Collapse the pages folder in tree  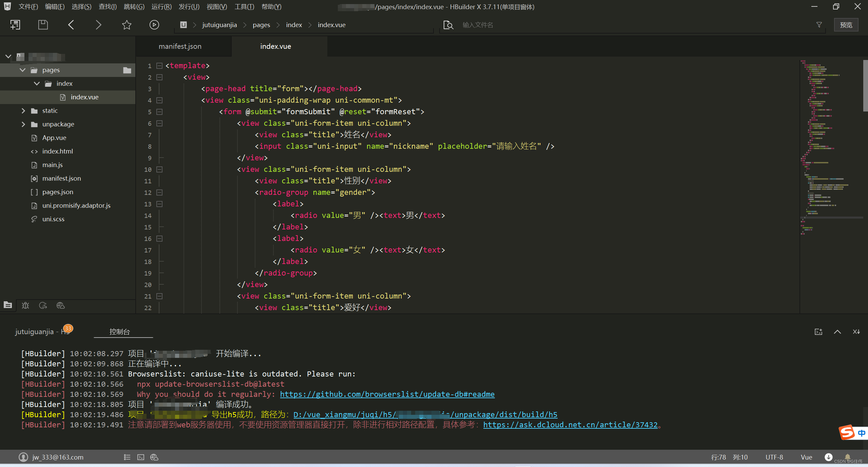tap(23, 70)
